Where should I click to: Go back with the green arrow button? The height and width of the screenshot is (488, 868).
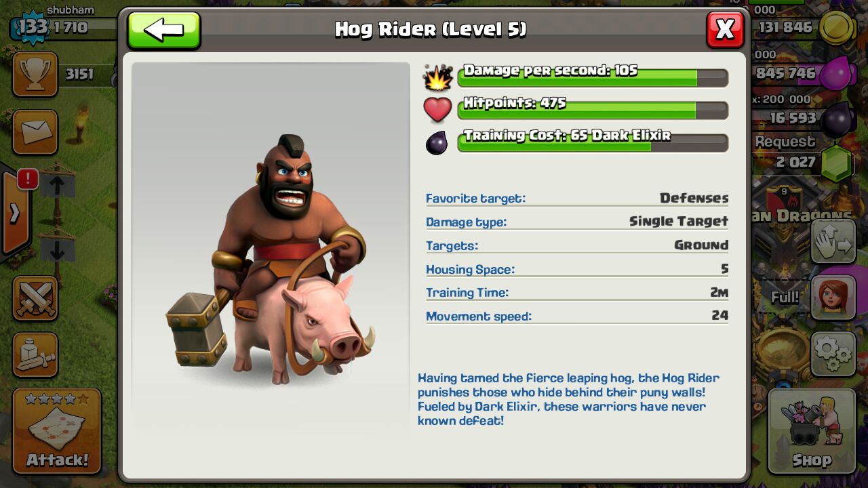point(164,30)
